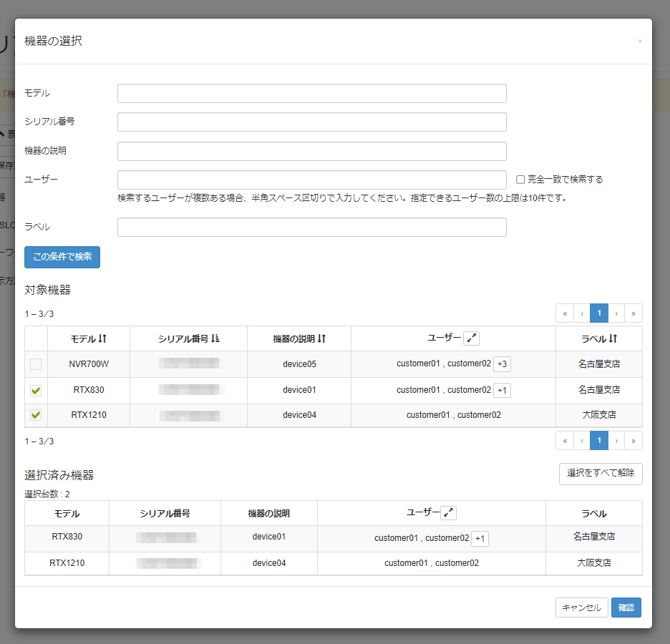Sort devices by シリアル番号 column
Image resolution: width=670 pixels, height=644 pixels.
[x=188, y=338]
